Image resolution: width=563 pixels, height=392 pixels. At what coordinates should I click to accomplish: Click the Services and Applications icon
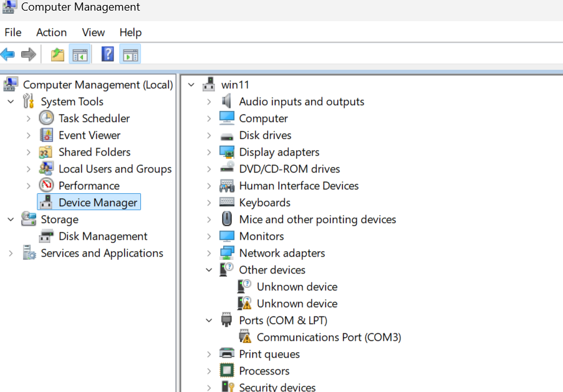point(29,253)
